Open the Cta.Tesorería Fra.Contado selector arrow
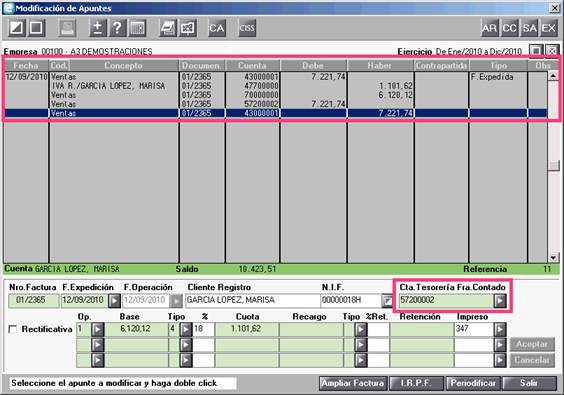 click(x=500, y=300)
